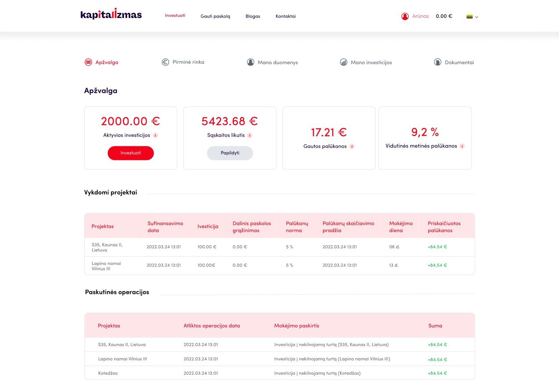Expand language menu chevron arrow
559x392 pixels.
(x=477, y=17)
